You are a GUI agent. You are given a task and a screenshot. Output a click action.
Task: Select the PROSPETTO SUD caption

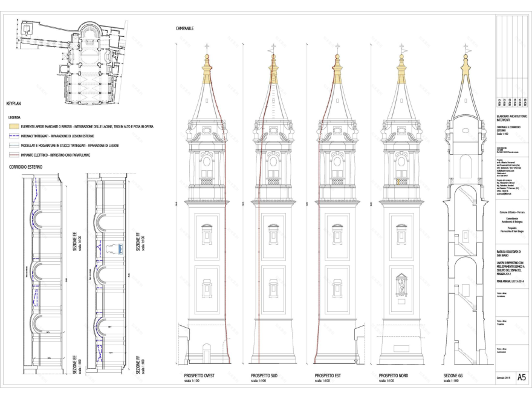[x=264, y=376]
